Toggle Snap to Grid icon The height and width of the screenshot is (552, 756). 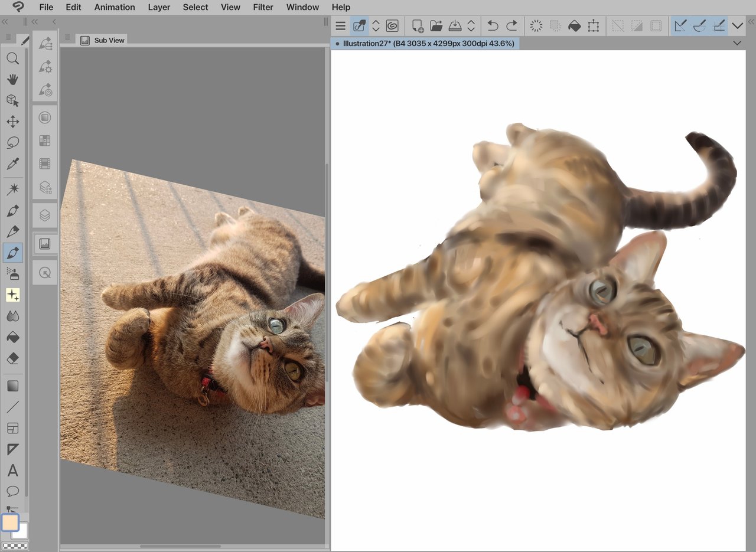click(719, 26)
